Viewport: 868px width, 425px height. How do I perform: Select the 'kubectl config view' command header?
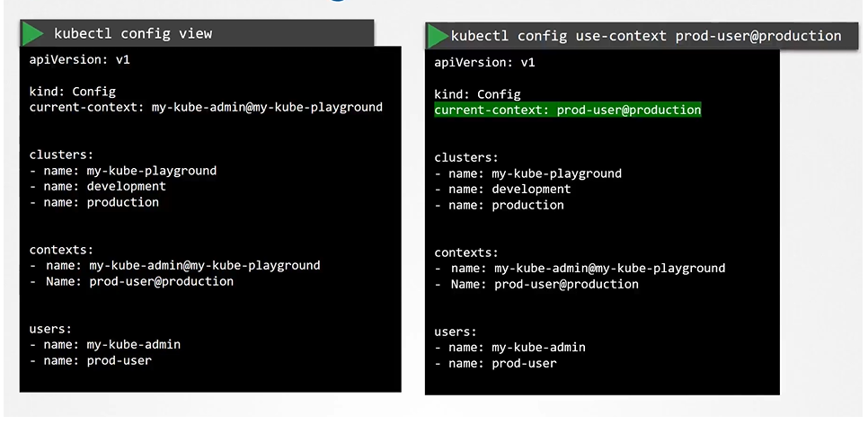coord(133,34)
